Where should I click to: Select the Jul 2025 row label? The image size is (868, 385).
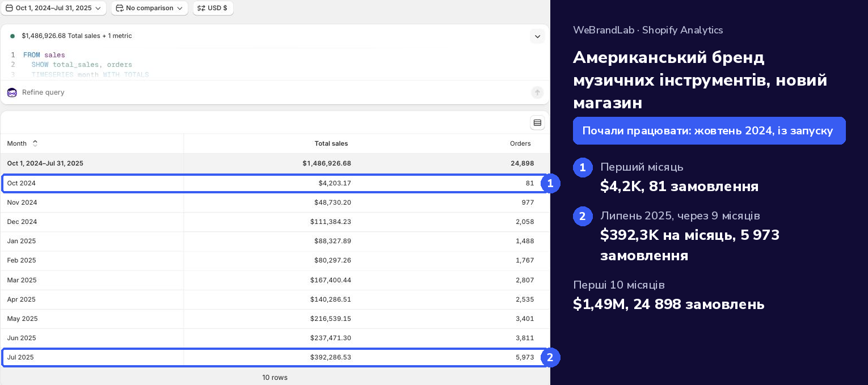pos(20,357)
